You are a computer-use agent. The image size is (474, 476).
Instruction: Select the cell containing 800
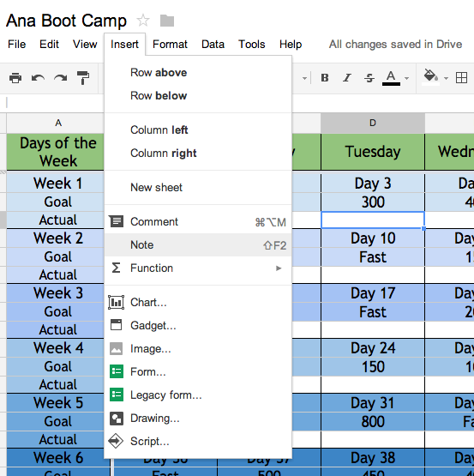click(x=373, y=421)
